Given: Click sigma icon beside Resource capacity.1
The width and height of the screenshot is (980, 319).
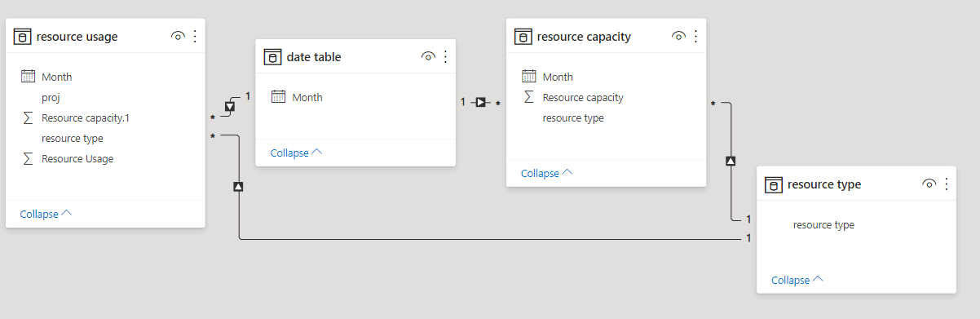Looking at the screenshot, I should pos(29,117).
